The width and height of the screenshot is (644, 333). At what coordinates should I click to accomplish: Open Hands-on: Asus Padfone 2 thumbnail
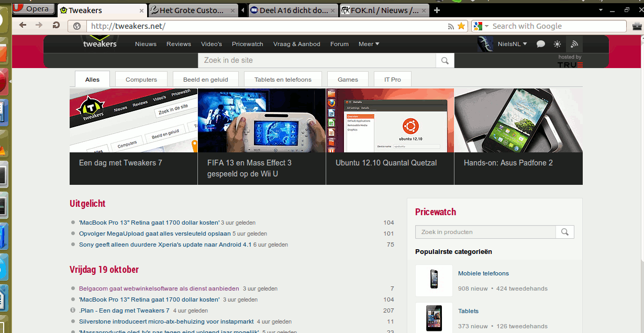pos(518,120)
